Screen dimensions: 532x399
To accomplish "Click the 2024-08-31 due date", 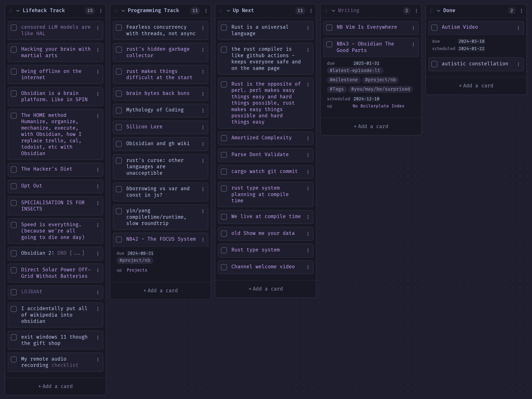I will [140, 253].
